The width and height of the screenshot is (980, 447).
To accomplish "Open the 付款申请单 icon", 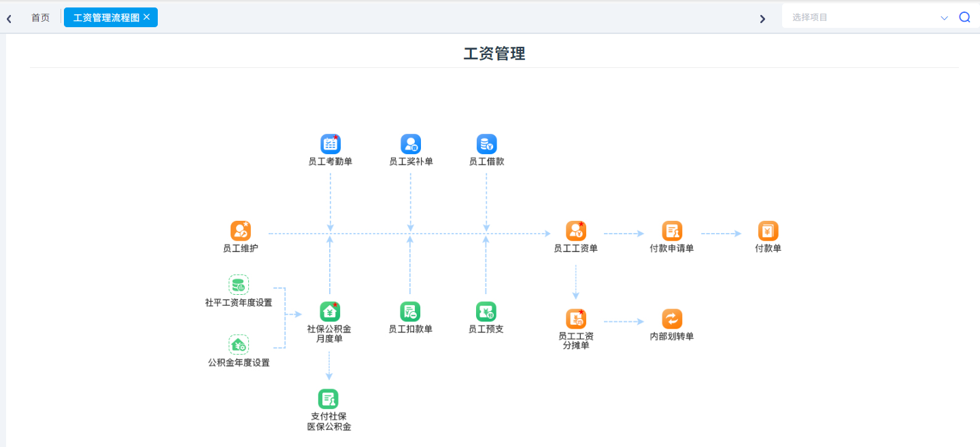I will (672, 231).
